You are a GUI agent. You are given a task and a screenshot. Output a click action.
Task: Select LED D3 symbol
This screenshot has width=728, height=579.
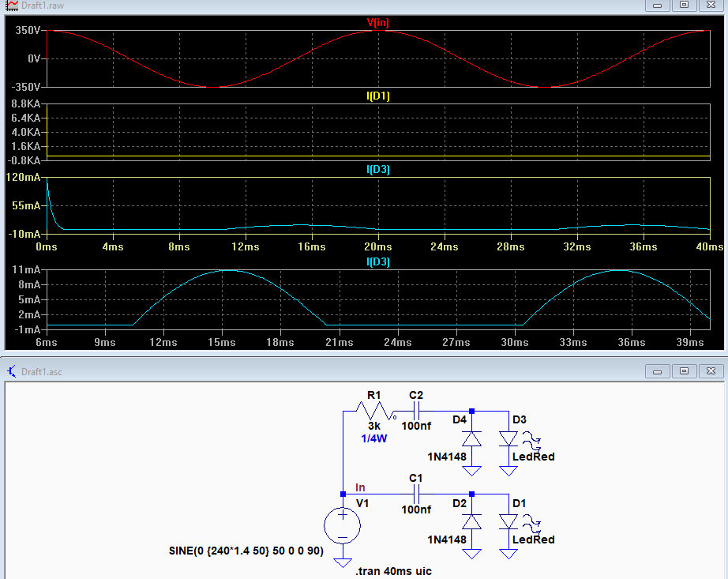508,438
